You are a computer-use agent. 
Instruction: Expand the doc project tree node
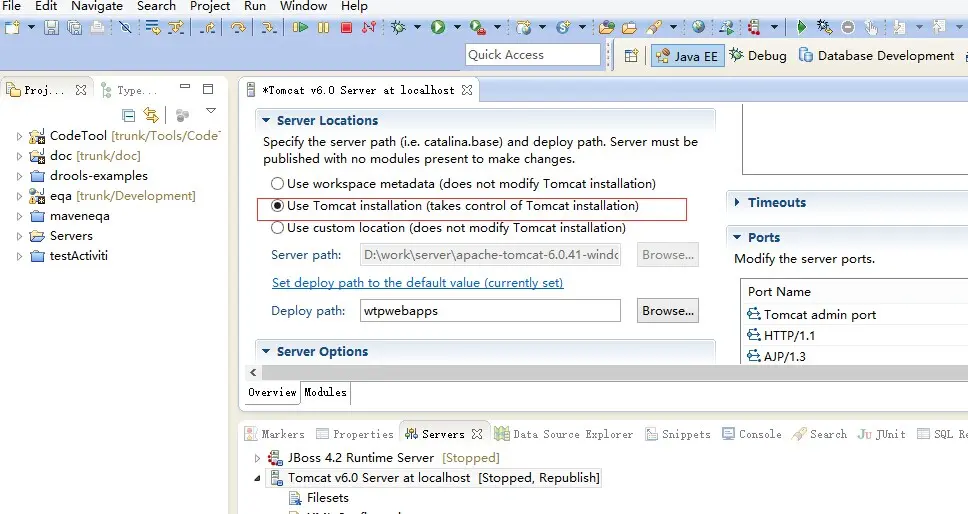[19, 156]
